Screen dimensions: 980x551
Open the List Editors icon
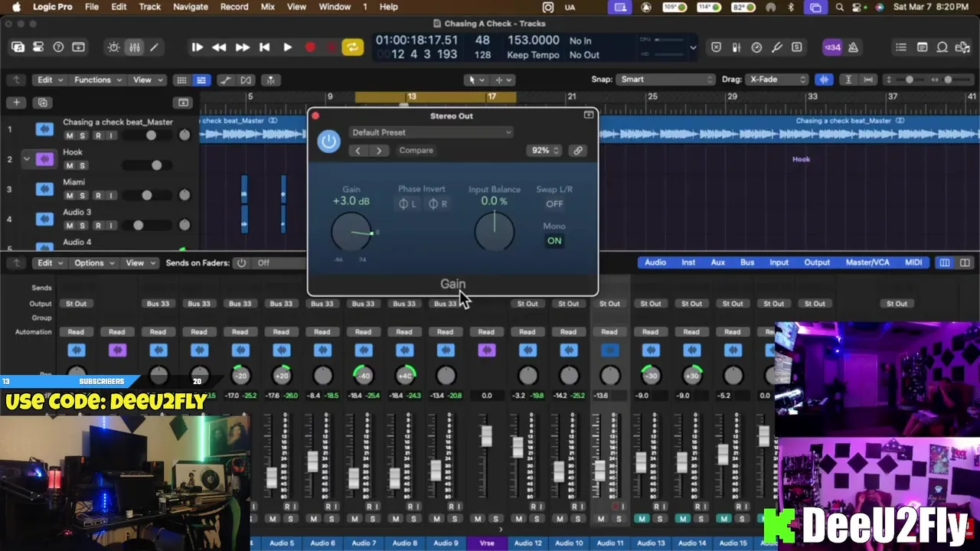(901, 47)
